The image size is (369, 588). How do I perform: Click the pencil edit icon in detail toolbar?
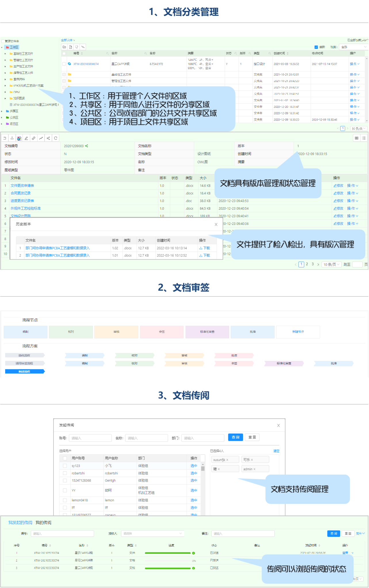(x=26, y=138)
